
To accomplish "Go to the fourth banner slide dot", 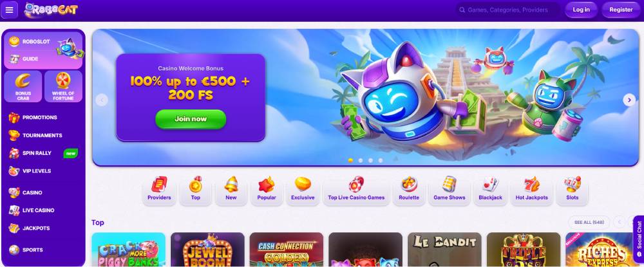I will [x=381, y=160].
